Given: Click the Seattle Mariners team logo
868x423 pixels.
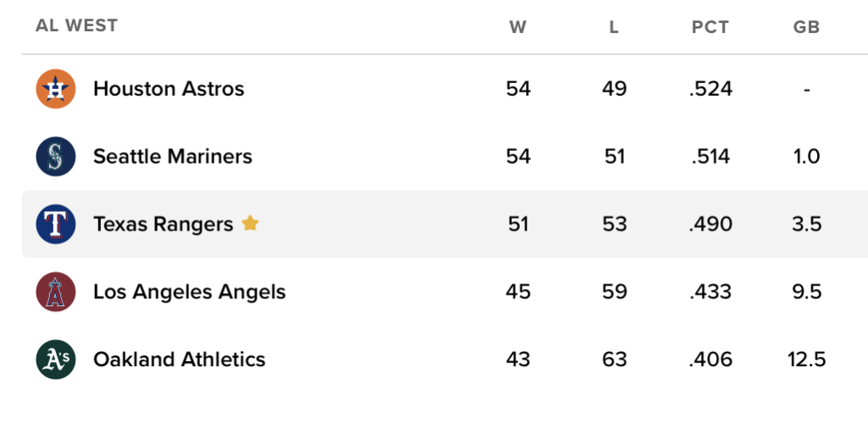Looking at the screenshot, I should (x=56, y=157).
